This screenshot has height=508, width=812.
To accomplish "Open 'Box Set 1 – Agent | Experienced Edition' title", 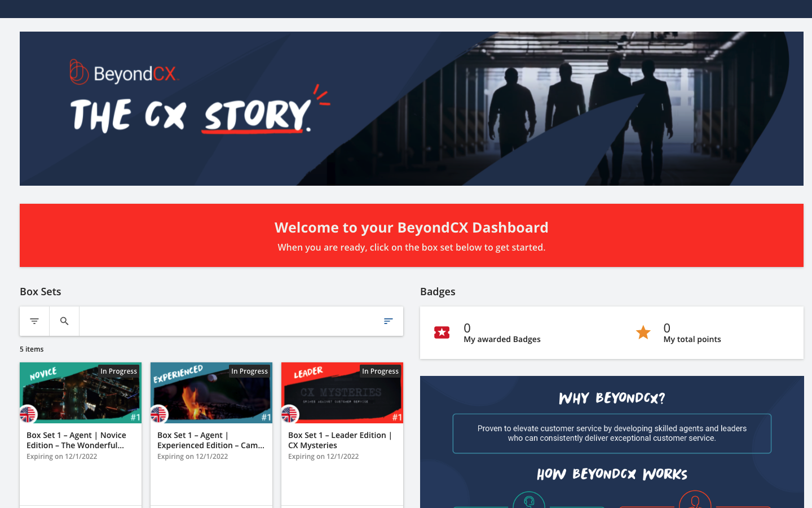I will [x=211, y=440].
